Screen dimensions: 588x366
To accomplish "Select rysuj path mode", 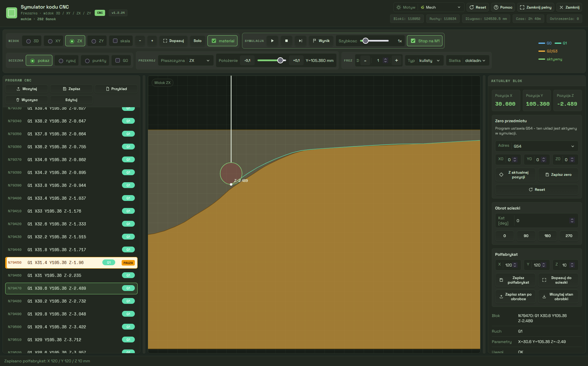I will point(67,60).
